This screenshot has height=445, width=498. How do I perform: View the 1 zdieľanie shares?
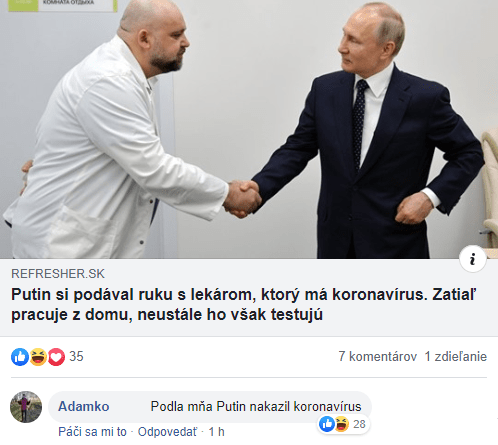coord(456,357)
